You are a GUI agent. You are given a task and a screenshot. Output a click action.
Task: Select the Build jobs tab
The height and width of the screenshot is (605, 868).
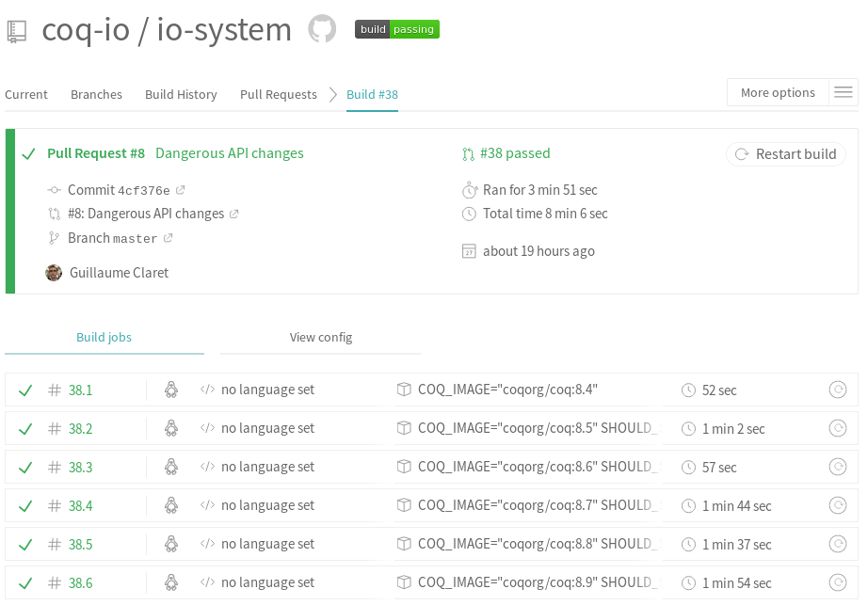tap(104, 338)
